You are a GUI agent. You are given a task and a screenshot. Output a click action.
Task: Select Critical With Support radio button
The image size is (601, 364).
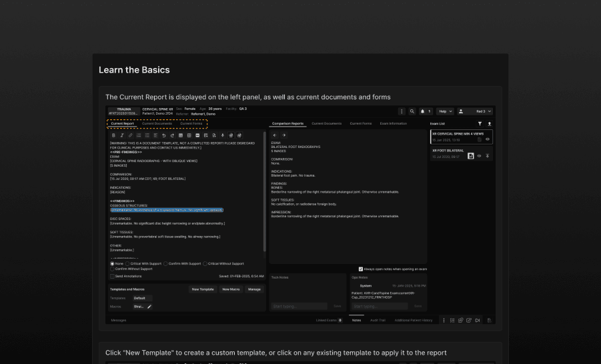(128, 263)
